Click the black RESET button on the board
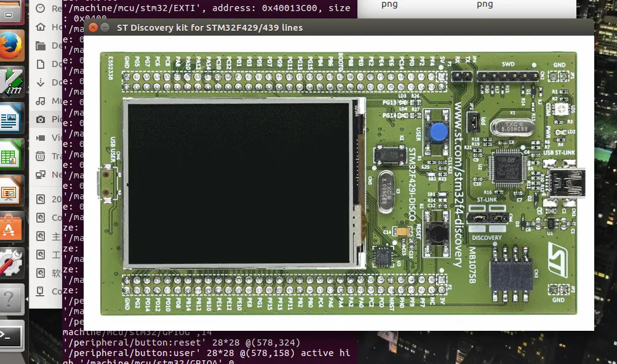617x364 pixels. pyautogui.click(x=437, y=234)
